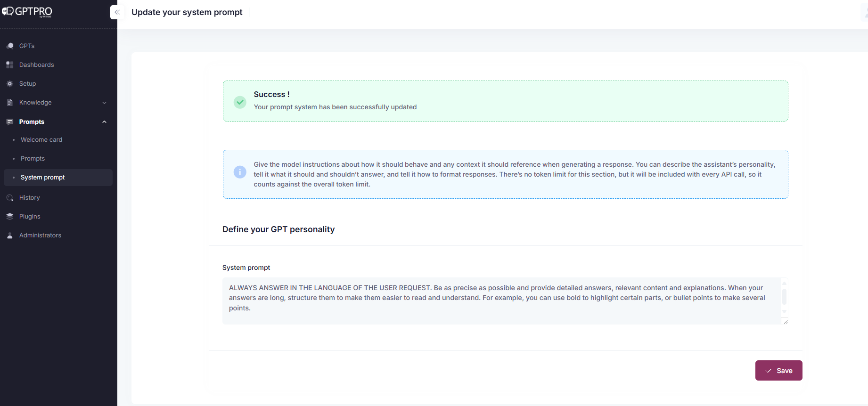
Task: Save the system prompt
Action: click(778, 371)
